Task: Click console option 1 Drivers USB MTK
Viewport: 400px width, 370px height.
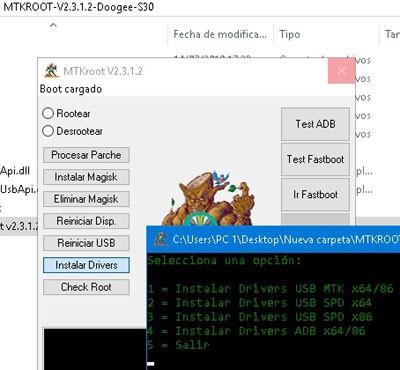Action: point(270,288)
